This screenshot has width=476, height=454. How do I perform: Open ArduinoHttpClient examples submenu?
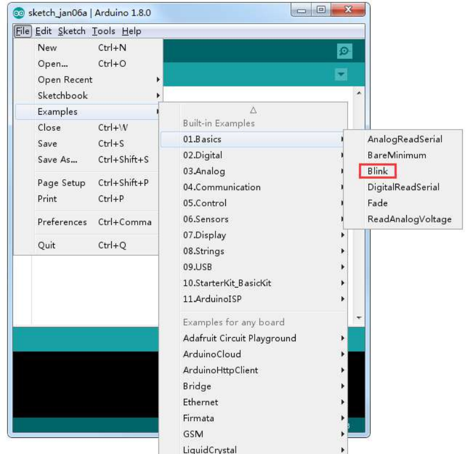pyautogui.click(x=254, y=370)
